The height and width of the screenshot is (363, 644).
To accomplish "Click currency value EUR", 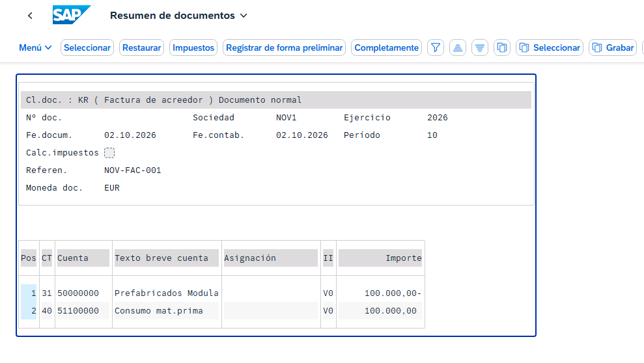I will (x=112, y=188).
